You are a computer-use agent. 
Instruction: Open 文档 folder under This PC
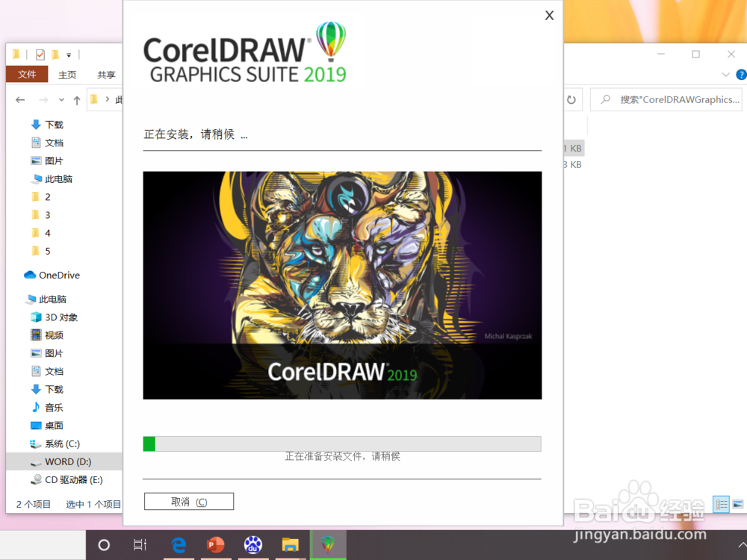click(x=46, y=372)
